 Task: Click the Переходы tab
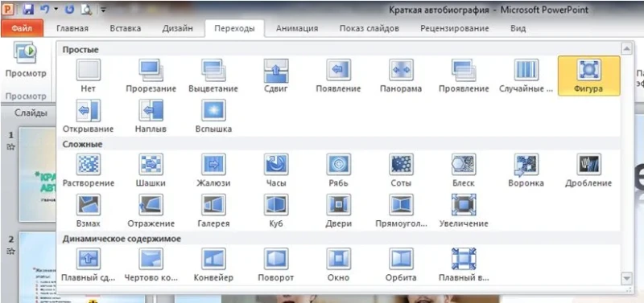pyautogui.click(x=234, y=28)
